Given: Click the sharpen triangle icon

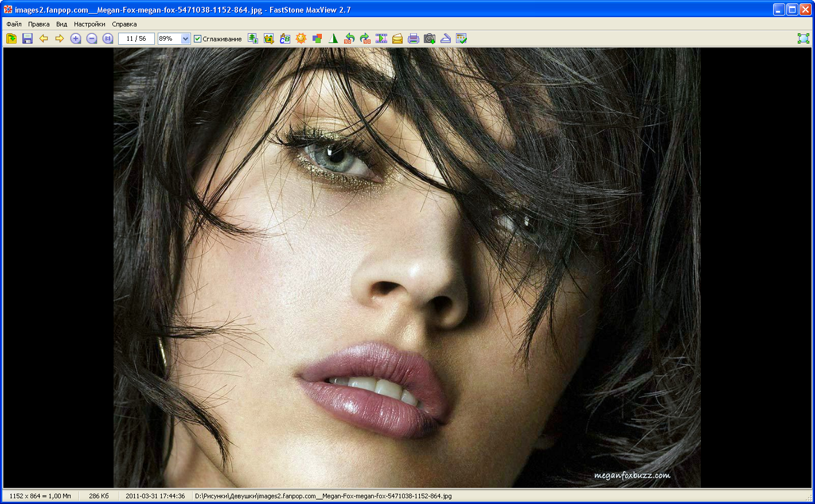Looking at the screenshot, I should point(333,38).
